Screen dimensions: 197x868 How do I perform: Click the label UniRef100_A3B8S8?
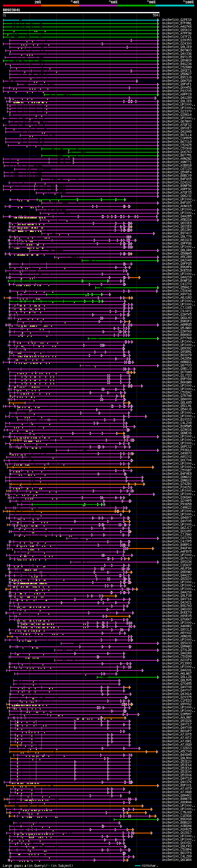click(x=177, y=165)
